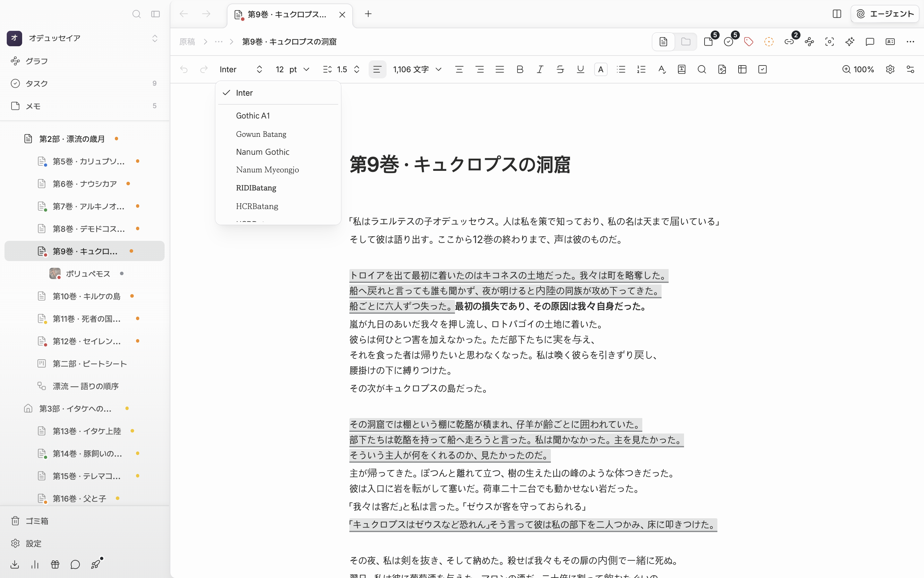This screenshot has height=578, width=924.
Task: Click the orange dashed circle status icon
Action: [x=769, y=42]
